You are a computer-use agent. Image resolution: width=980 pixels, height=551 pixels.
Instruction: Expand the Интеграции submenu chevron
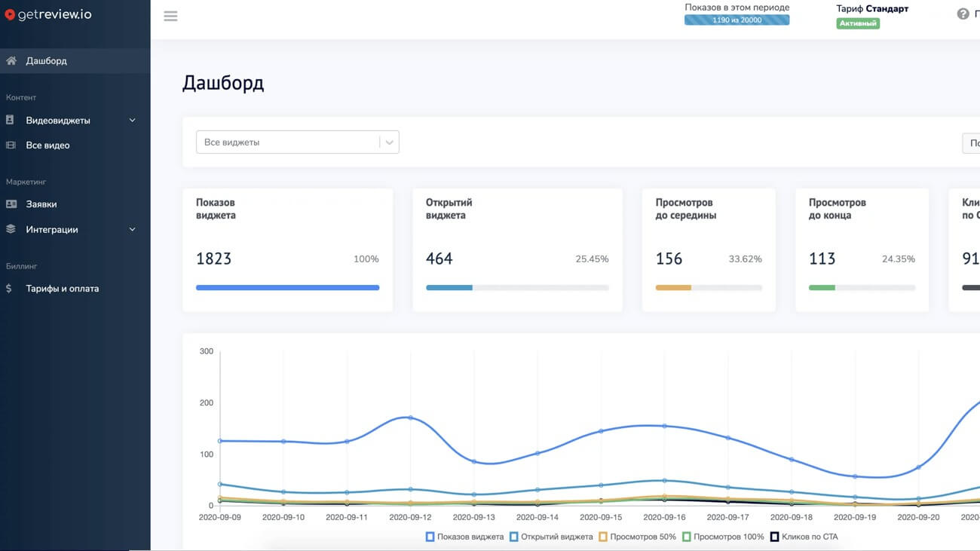click(x=133, y=230)
